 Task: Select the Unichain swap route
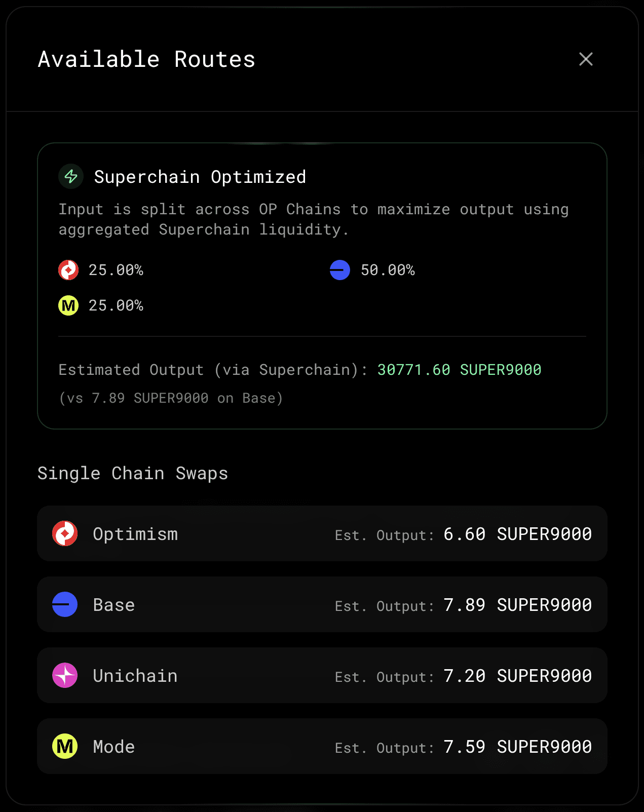tap(322, 675)
